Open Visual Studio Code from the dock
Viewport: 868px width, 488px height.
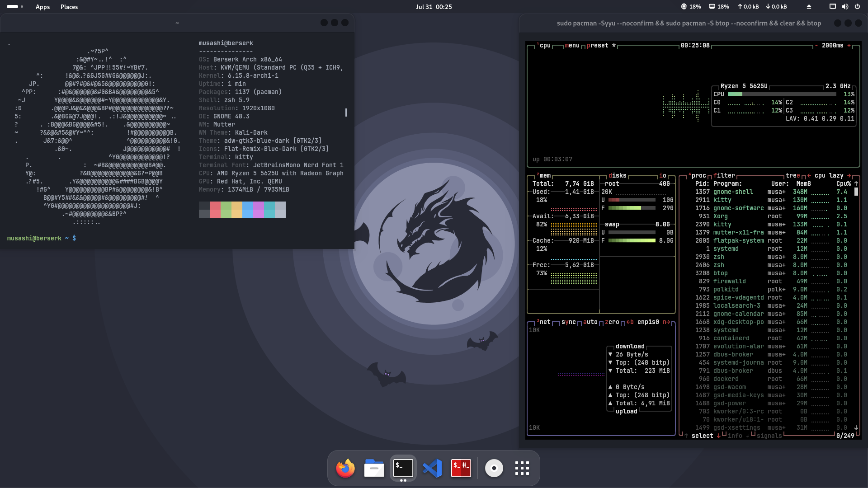click(433, 468)
